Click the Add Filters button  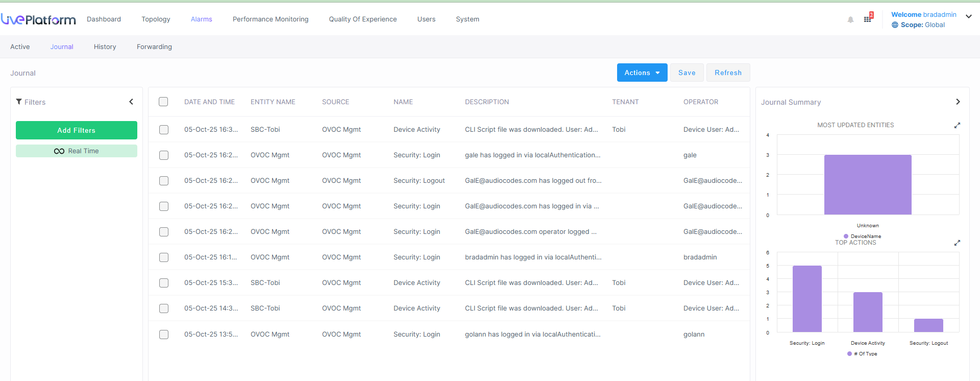(x=77, y=130)
